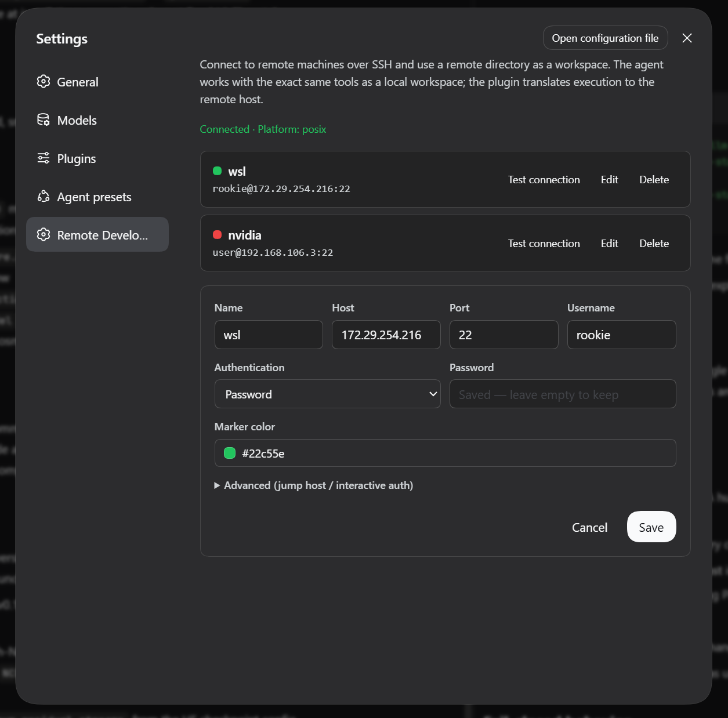This screenshot has height=718, width=728.
Task: Cancel the connection edit form
Action: tap(589, 527)
